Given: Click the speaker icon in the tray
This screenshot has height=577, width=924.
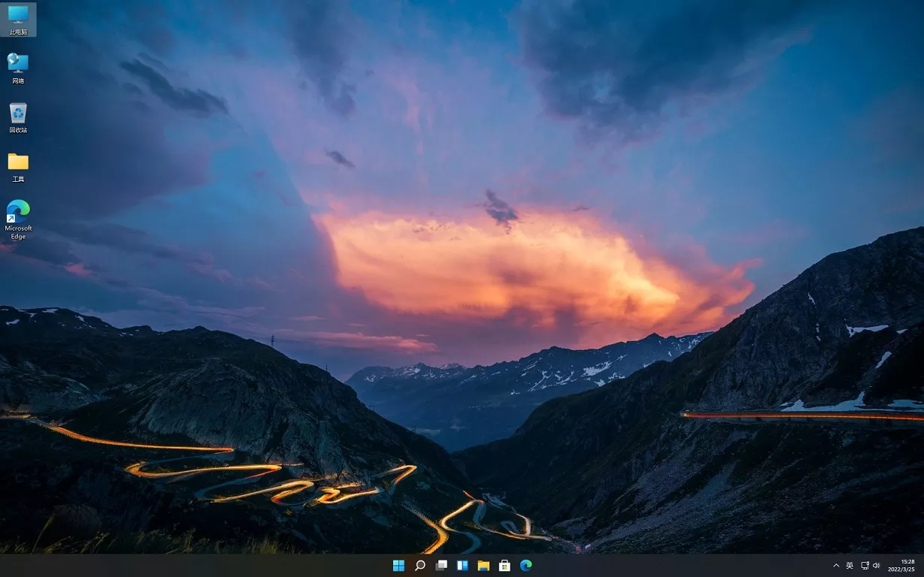Looking at the screenshot, I should (876, 566).
